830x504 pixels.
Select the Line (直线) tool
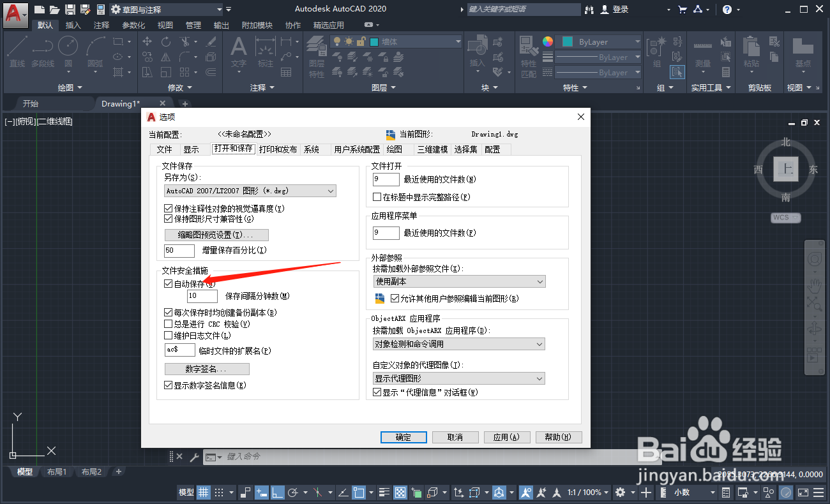[17, 52]
